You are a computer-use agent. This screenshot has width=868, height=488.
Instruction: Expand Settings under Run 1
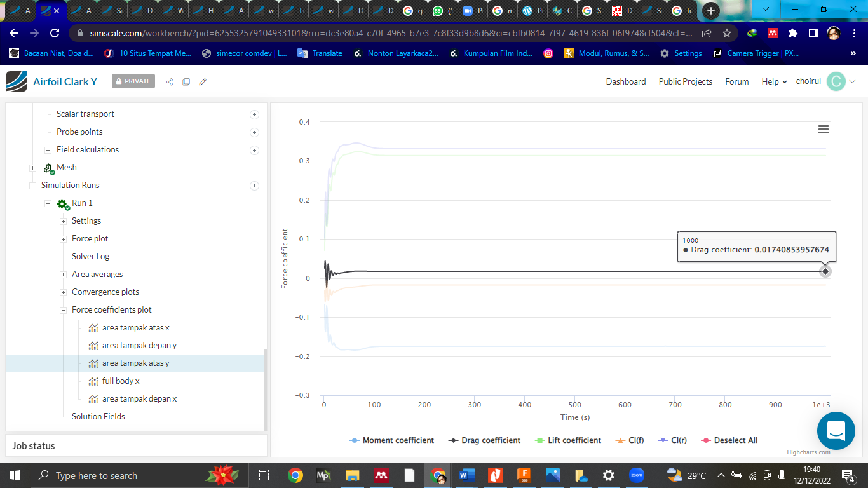point(63,220)
